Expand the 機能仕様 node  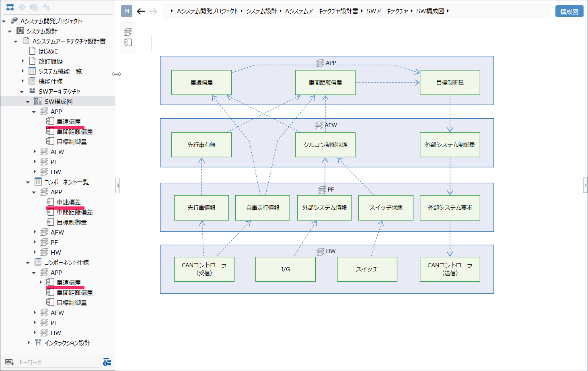point(23,81)
